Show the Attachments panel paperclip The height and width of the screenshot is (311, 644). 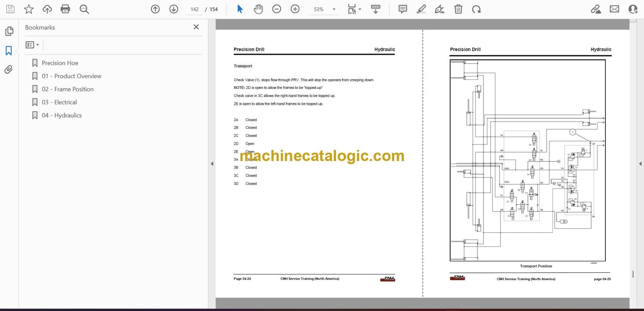click(x=9, y=69)
